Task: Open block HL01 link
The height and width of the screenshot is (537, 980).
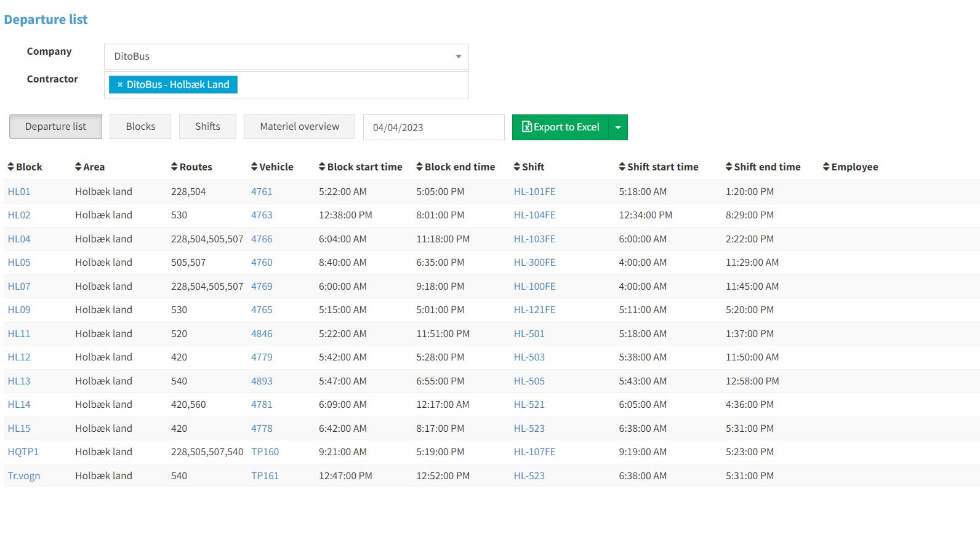Action: (x=19, y=192)
